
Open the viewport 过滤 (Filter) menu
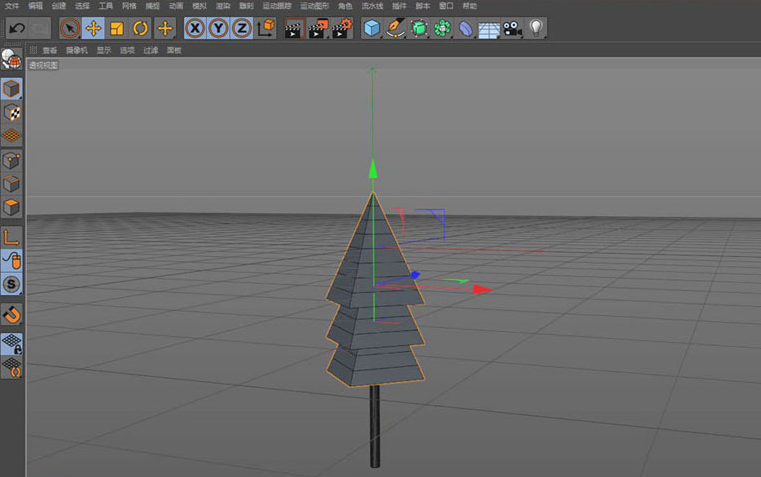coord(150,50)
